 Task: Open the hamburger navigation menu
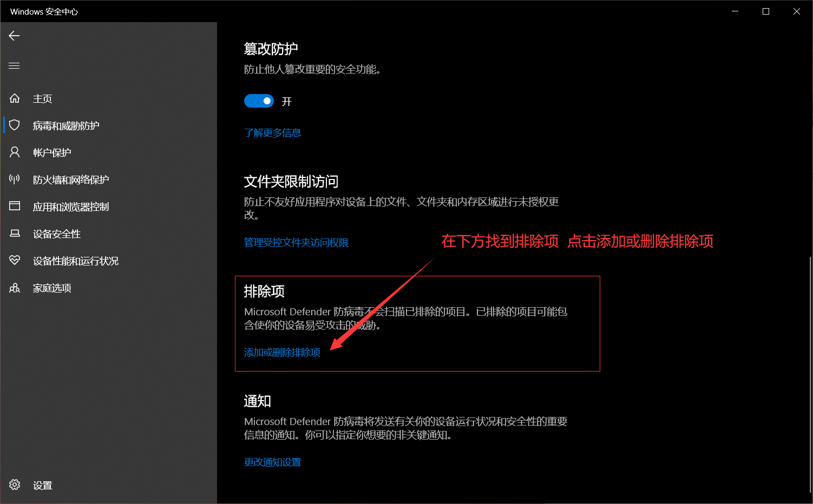click(x=14, y=65)
